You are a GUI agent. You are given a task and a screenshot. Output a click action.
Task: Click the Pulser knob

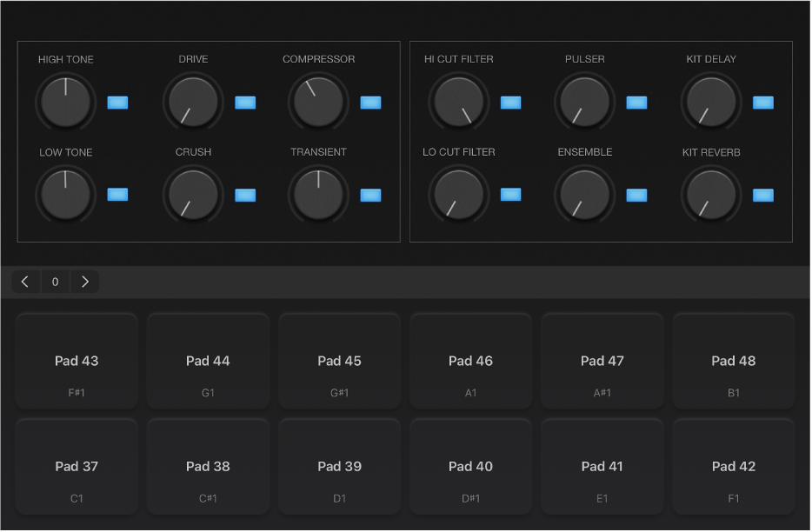point(584,102)
